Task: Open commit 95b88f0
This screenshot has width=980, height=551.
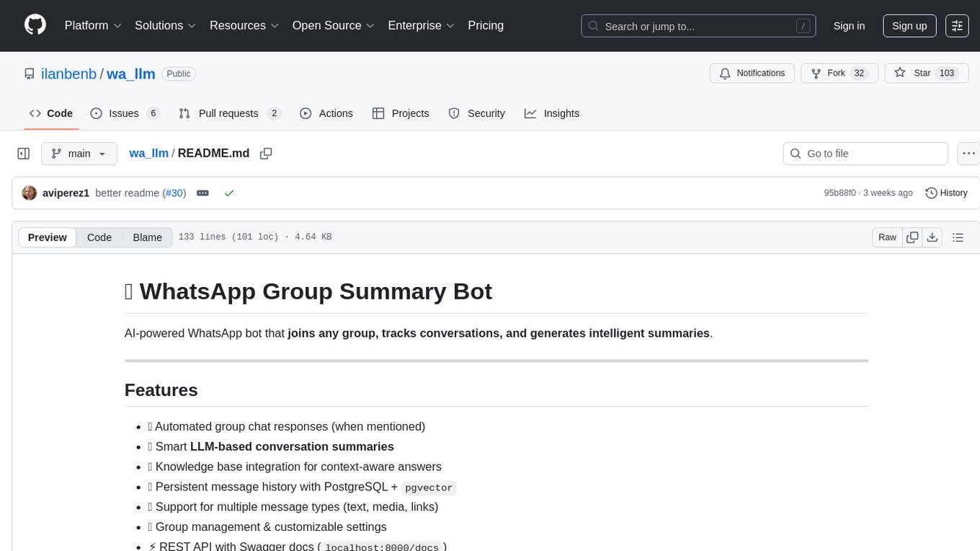Action: click(840, 193)
